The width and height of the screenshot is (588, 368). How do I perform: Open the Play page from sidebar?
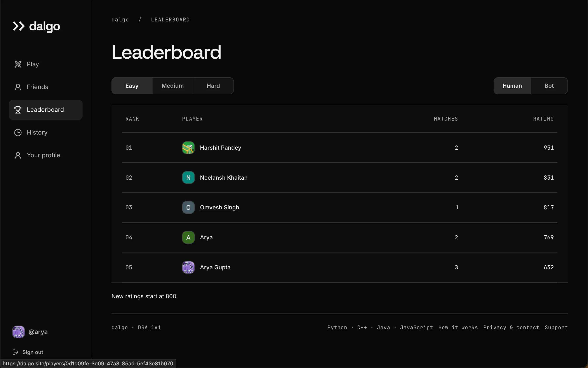click(46, 64)
